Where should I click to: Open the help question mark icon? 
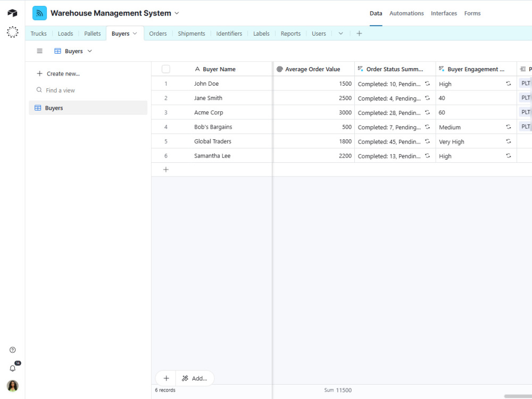13,350
